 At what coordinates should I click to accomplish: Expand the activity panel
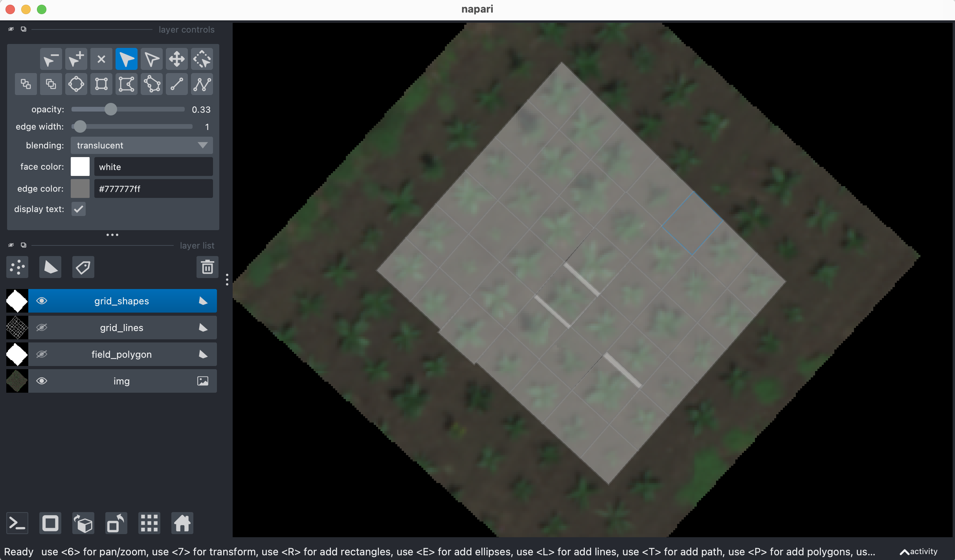point(919,551)
